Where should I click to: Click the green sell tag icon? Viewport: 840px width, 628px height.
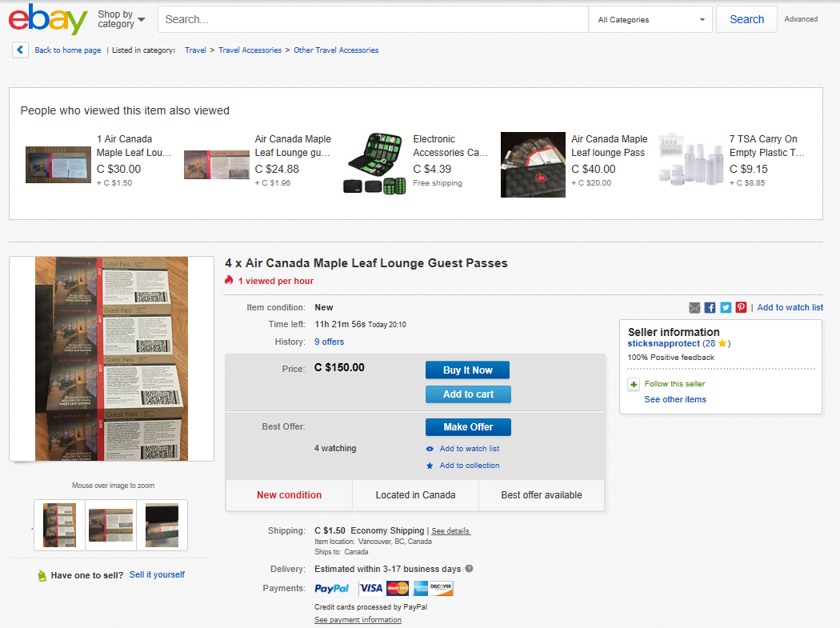click(x=42, y=575)
